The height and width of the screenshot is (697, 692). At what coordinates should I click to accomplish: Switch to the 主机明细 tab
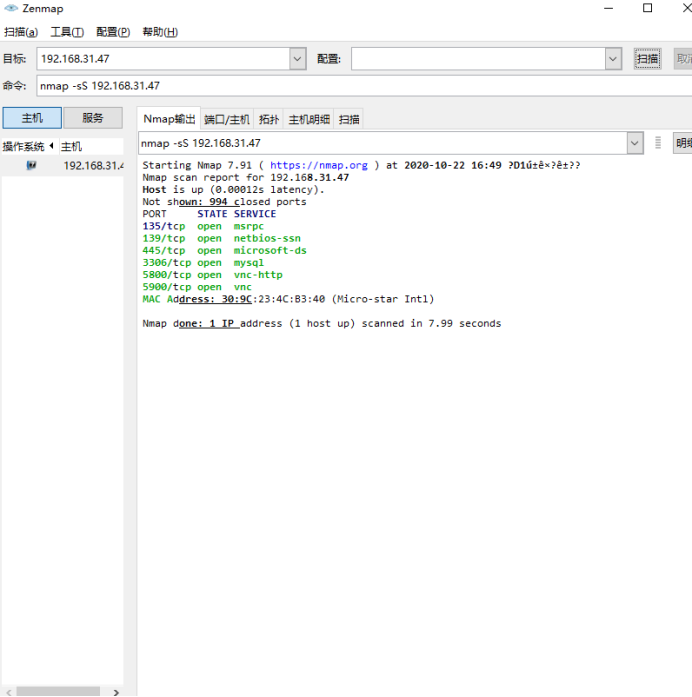point(309,119)
